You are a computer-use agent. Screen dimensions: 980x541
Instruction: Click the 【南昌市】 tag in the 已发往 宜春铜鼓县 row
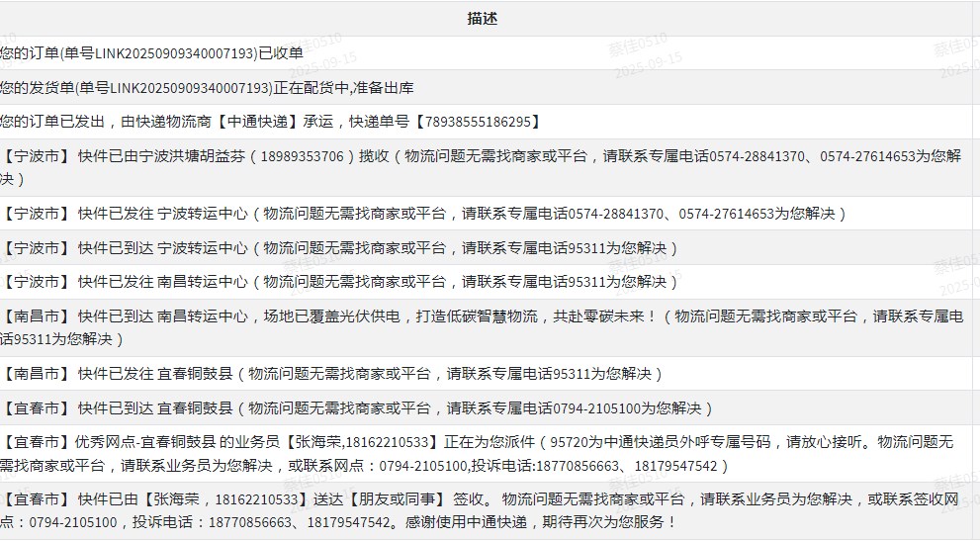pos(36,374)
